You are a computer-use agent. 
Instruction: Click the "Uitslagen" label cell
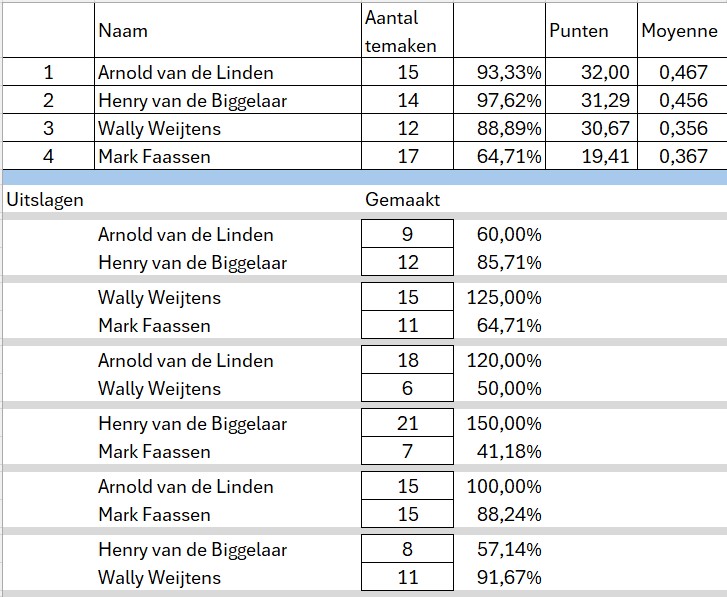(x=45, y=199)
